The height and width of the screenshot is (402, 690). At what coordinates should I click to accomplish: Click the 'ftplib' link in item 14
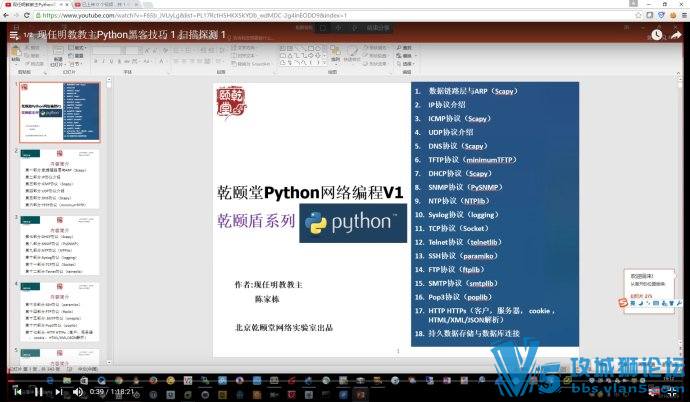pyautogui.click(x=471, y=270)
